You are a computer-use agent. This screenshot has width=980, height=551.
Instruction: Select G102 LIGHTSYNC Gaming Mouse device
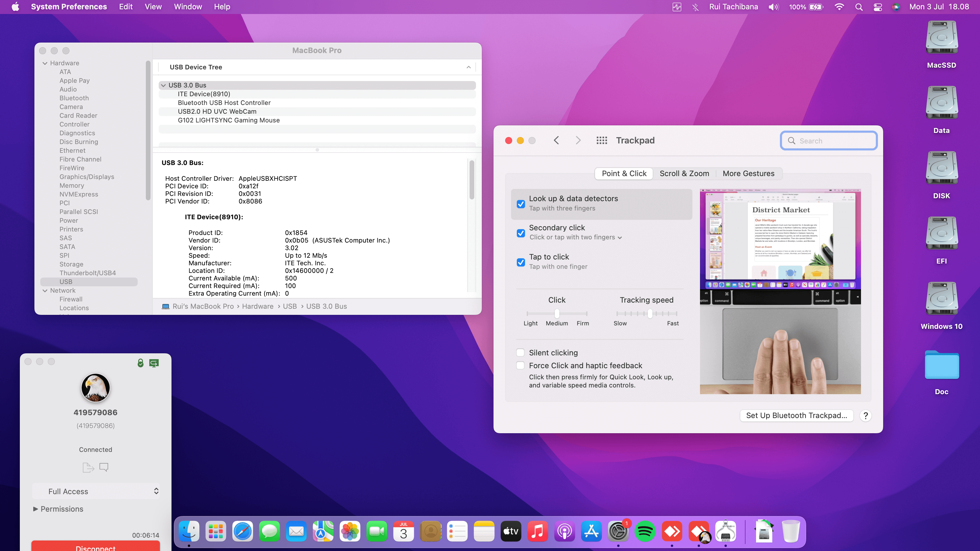(x=229, y=120)
